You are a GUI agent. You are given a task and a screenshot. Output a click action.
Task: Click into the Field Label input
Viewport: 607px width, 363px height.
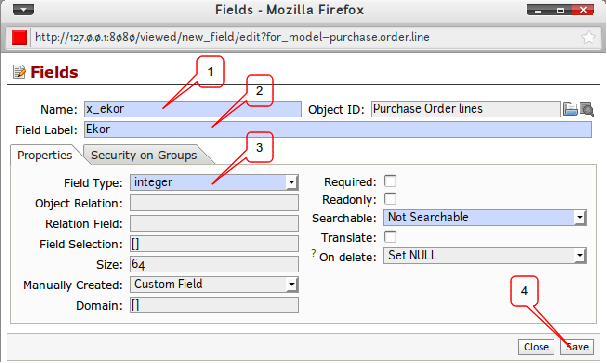pos(338,129)
